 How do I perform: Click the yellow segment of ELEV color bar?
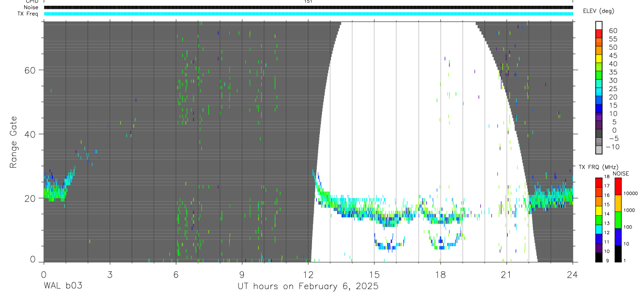coord(599,60)
